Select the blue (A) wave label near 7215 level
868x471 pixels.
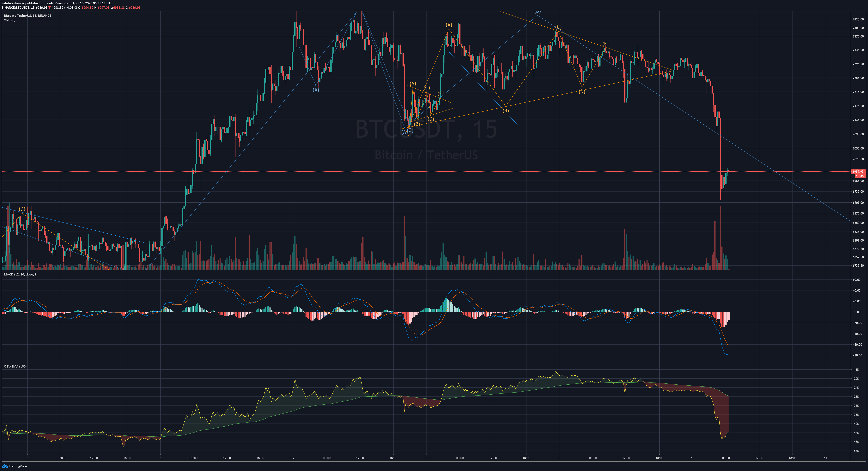coord(315,90)
